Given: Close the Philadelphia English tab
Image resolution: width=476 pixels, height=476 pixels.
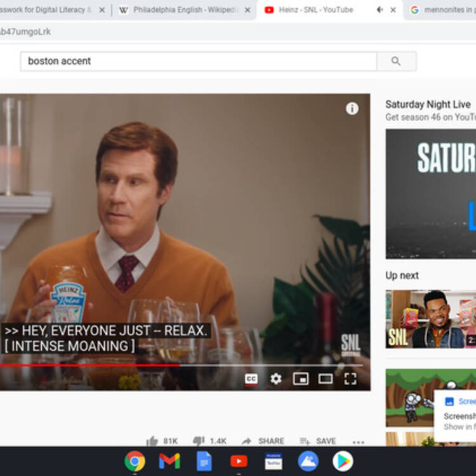Looking at the screenshot, I should [x=248, y=10].
